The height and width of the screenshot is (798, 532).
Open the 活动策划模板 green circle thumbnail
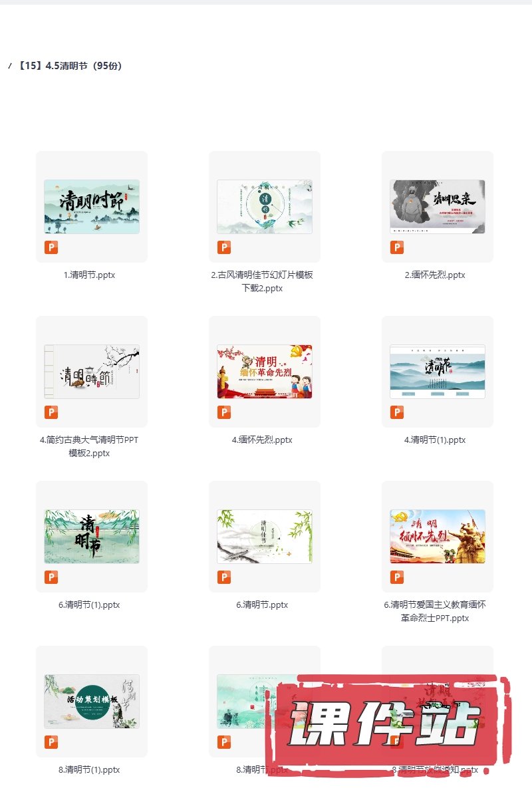click(92, 701)
